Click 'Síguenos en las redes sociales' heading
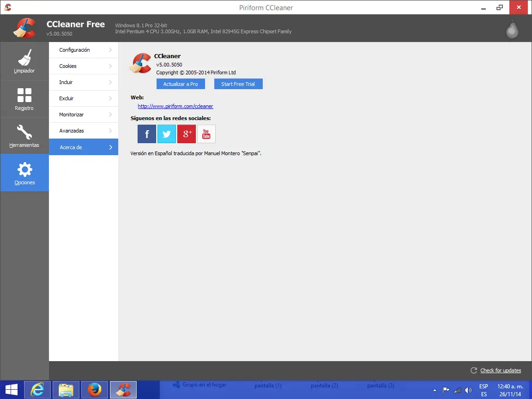Image resolution: width=532 pixels, height=399 pixels. [x=171, y=118]
